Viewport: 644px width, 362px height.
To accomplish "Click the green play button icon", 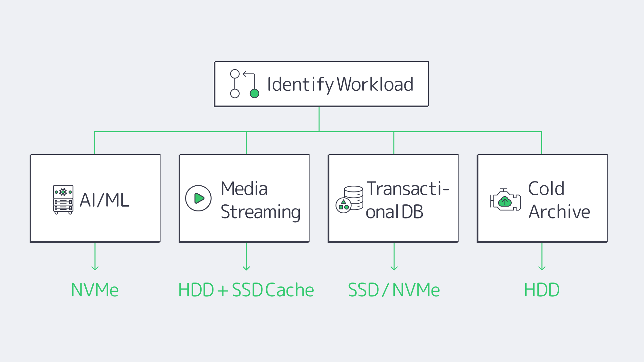I will 198,198.
